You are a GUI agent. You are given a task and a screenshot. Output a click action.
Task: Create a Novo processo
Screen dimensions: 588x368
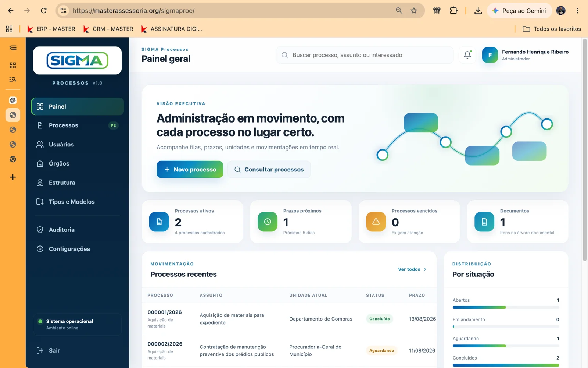pyautogui.click(x=190, y=169)
